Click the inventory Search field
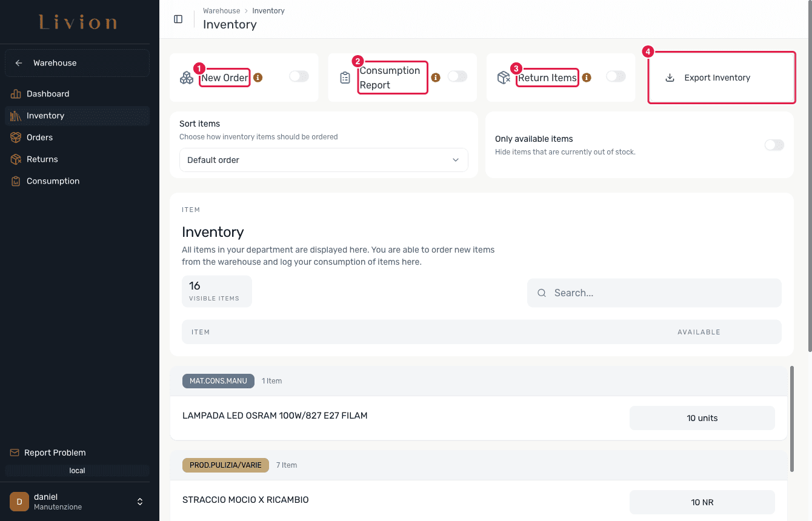 coord(654,293)
